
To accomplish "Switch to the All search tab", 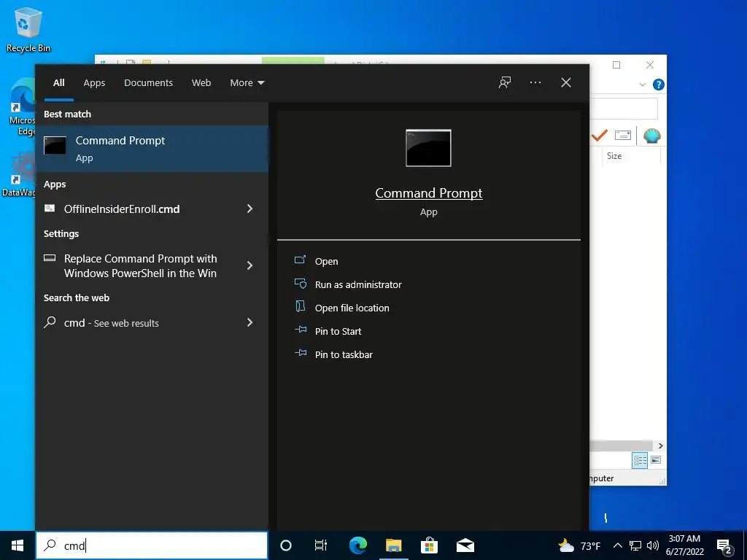I will coord(58,83).
